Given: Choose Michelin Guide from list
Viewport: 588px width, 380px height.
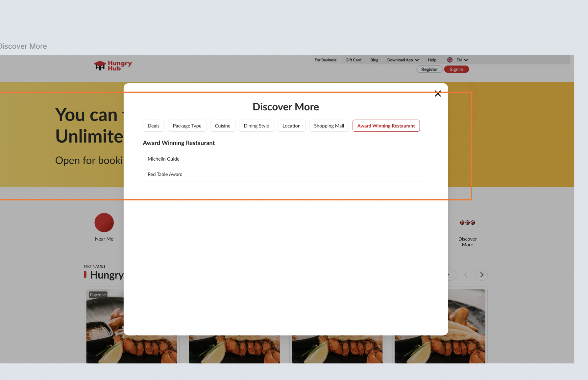Looking at the screenshot, I should point(163,159).
